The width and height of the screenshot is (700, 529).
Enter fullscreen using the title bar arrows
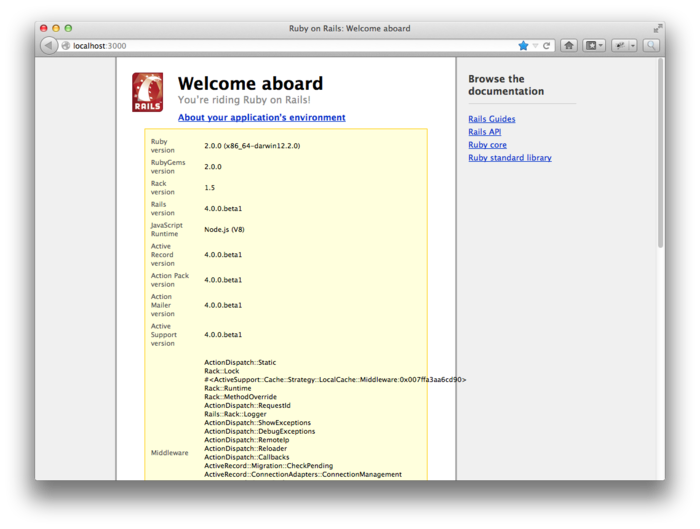pos(657,28)
